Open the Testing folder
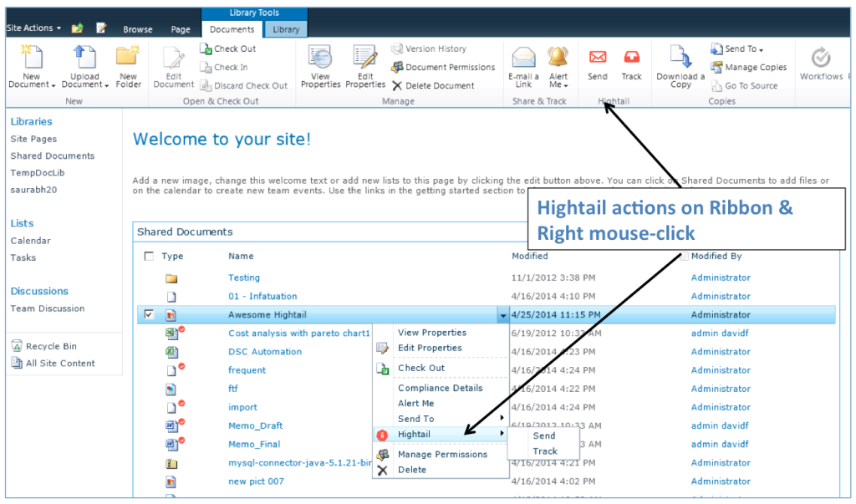This screenshot has height=504, width=856. [244, 278]
